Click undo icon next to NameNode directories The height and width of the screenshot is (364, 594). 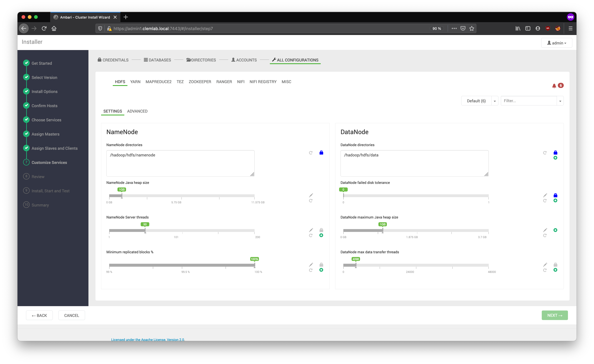(x=311, y=153)
